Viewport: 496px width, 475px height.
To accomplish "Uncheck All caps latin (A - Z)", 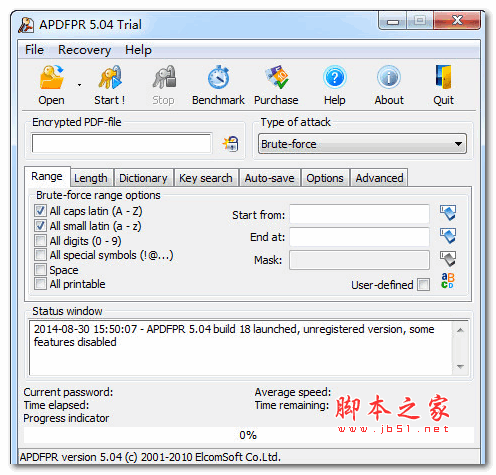I will [x=40, y=211].
